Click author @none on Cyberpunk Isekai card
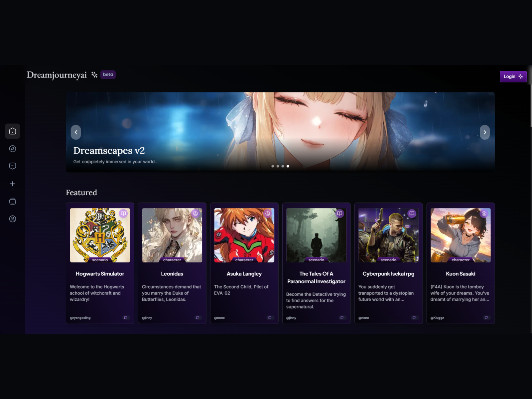The image size is (532, 399). coord(364,318)
